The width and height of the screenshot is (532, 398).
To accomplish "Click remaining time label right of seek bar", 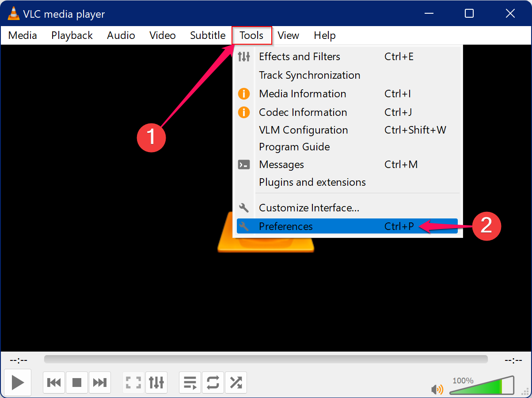I will (x=513, y=360).
